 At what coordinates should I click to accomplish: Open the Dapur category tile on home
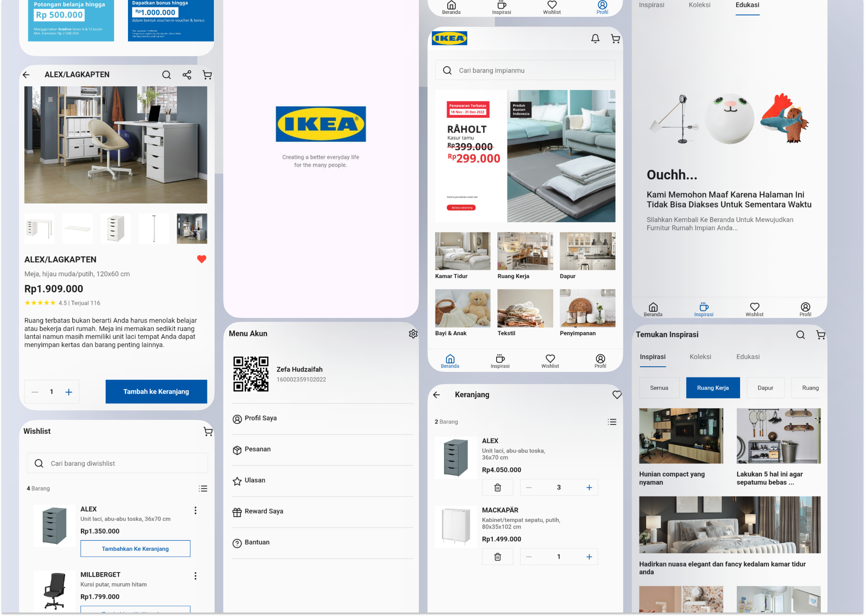[x=587, y=256]
